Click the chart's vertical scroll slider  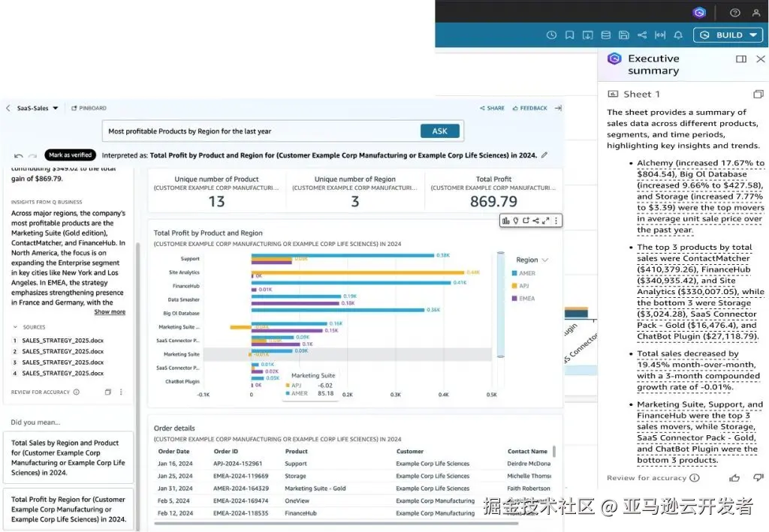click(x=501, y=305)
